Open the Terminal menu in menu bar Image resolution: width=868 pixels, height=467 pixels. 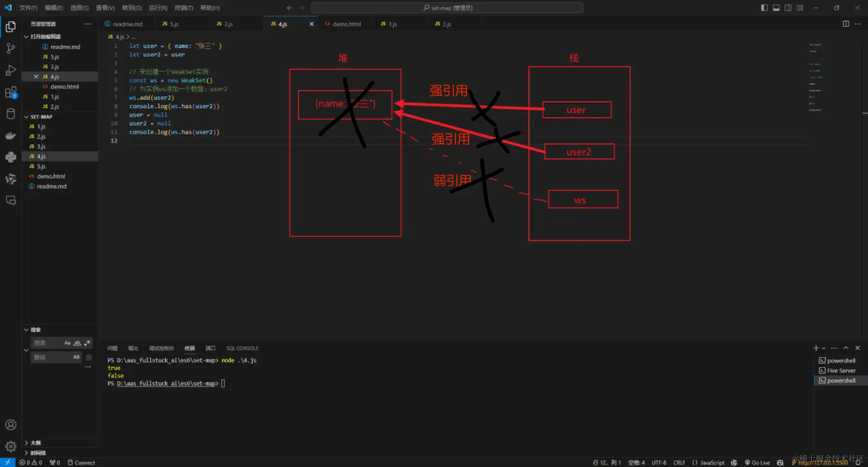pos(184,8)
